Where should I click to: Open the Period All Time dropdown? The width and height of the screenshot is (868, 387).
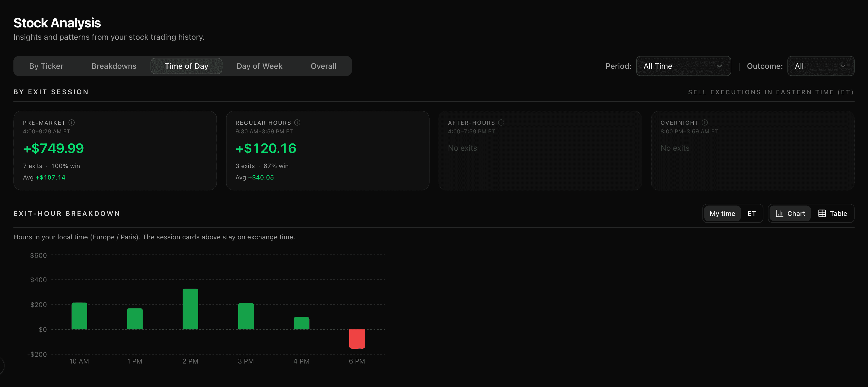tap(683, 66)
